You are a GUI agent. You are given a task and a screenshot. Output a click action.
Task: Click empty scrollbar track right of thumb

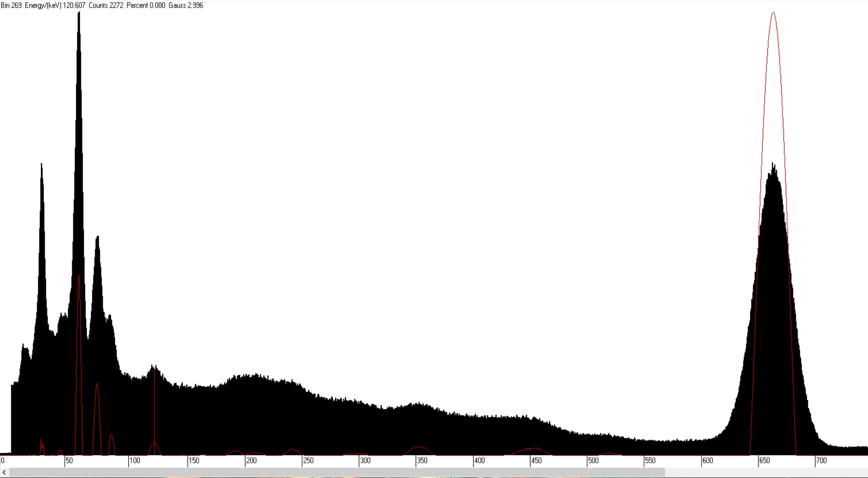[x=765, y=472]
